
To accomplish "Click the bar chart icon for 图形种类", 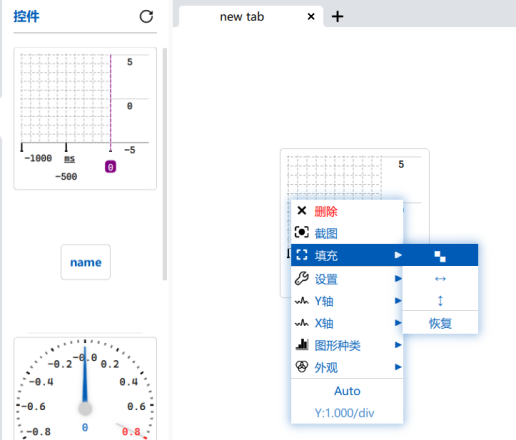I will (x=302, y=344).
